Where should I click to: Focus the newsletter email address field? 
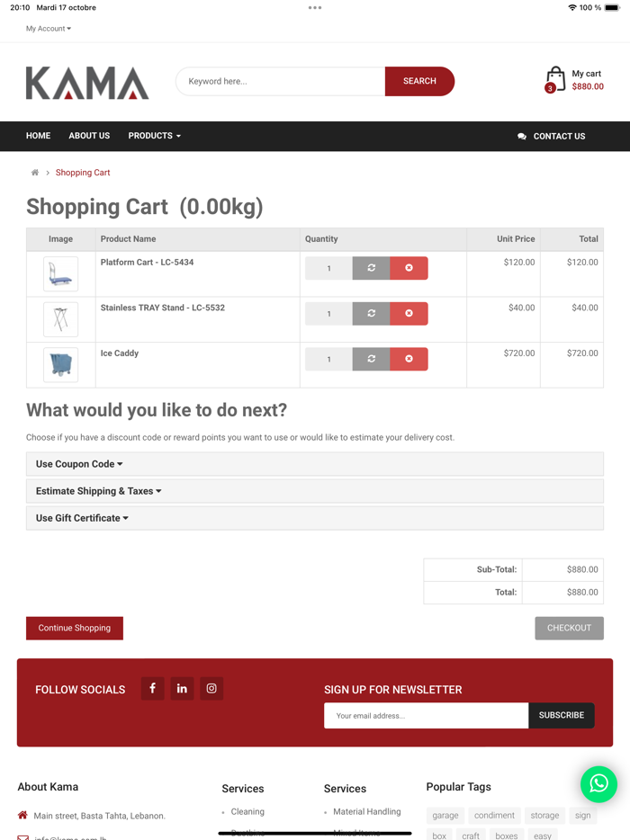427,715
